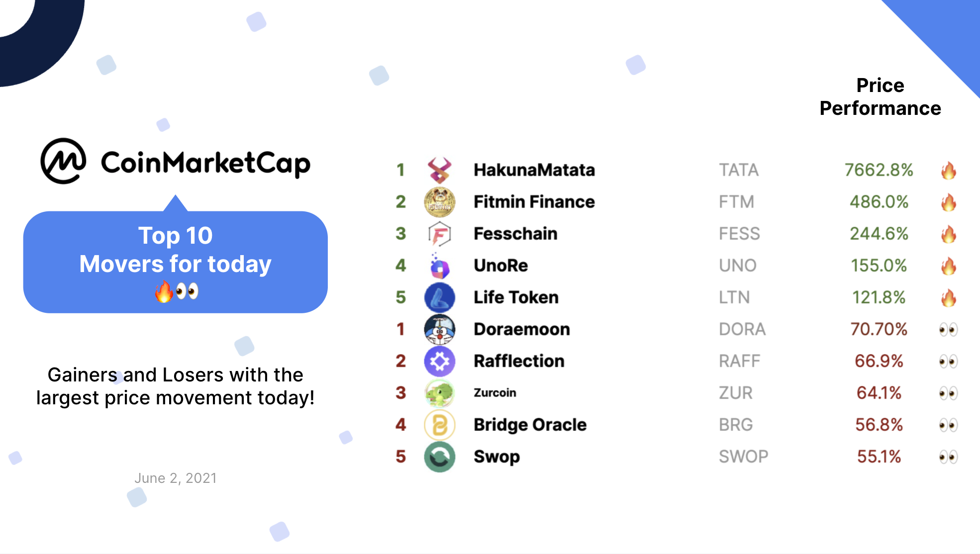
Task: Click the eyes emoji beside 70.70%
Action: point(949,329)
